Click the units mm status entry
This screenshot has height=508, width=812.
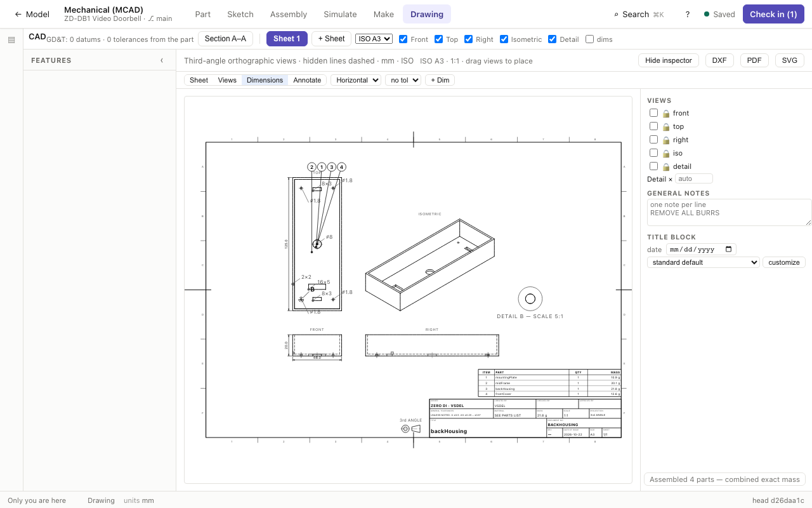[139, 500]
